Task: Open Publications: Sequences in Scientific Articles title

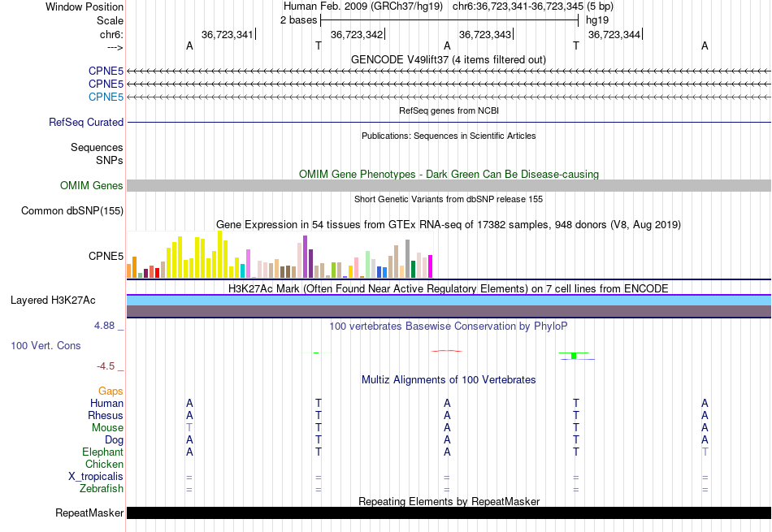Action: pyautogui.click(x=448, y=136)
